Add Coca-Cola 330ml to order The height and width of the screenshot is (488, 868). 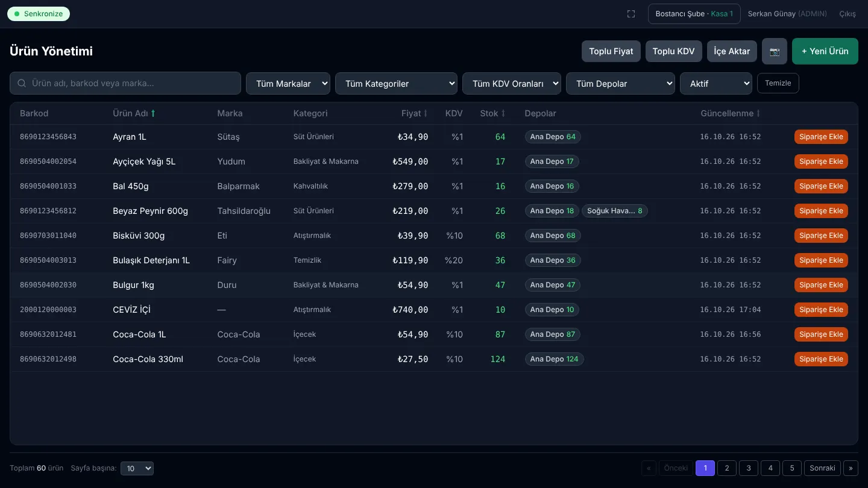821,359
